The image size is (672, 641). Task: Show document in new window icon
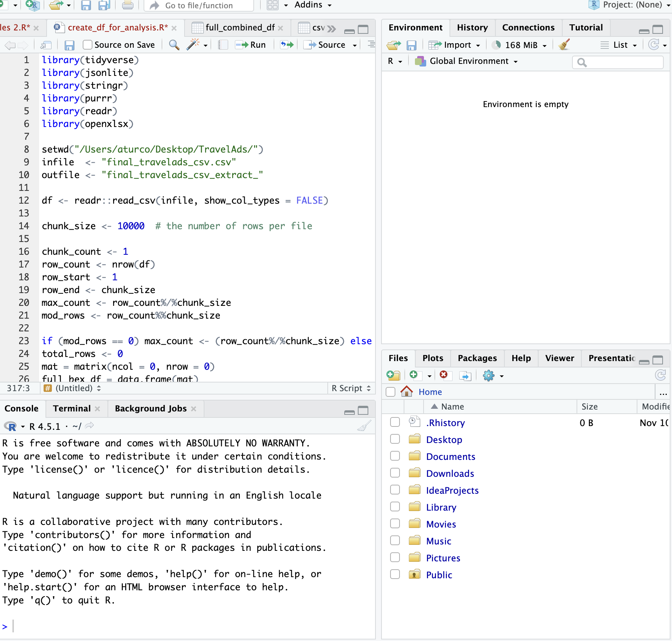(x=46, y=45)
